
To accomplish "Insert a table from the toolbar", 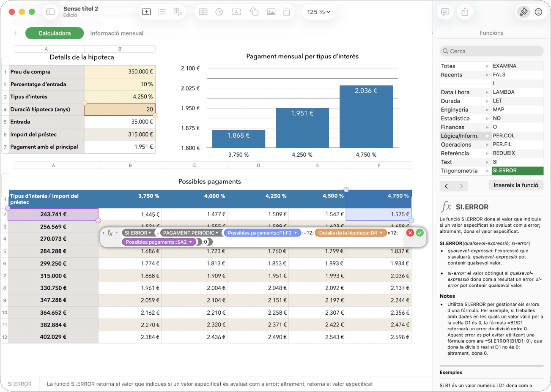I will (x=203, y=12).
